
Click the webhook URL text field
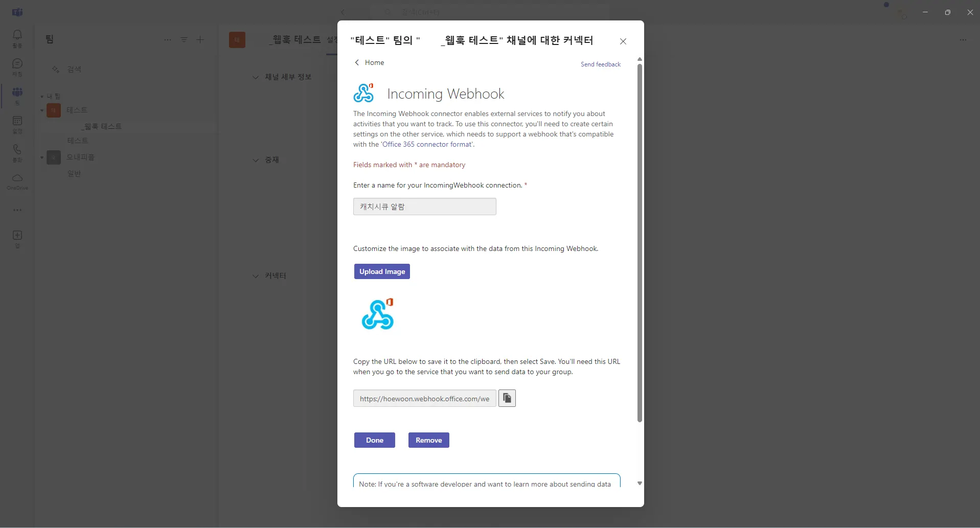[x=425, y=398]
